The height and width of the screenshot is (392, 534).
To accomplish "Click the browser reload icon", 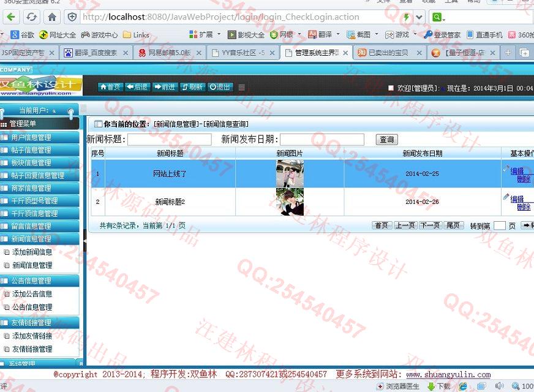I will tap(31, 17).
